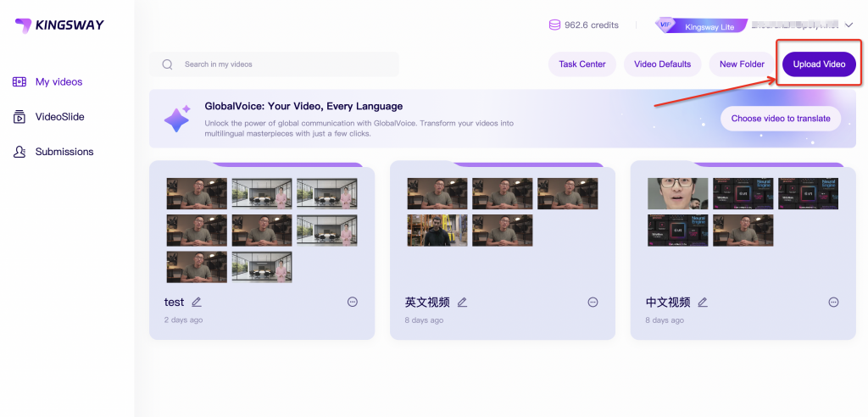Open My videos in sidebar
This screenshot has width=868, height=417.
coord(58,82)
